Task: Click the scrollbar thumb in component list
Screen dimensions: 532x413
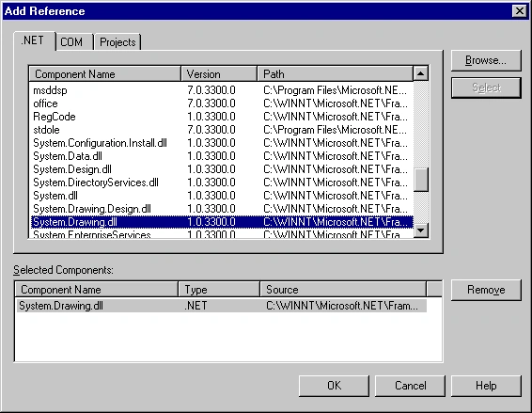Action: tap(421, 180)
